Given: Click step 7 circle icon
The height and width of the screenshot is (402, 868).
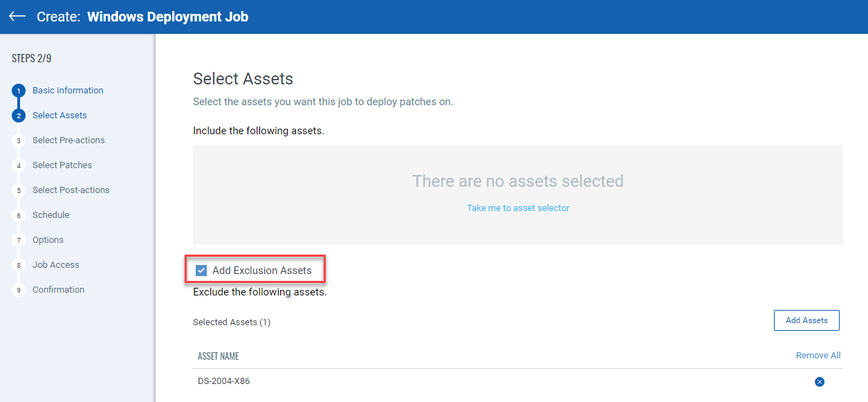Looking at the screenshot, I should [x=19, y=240].
